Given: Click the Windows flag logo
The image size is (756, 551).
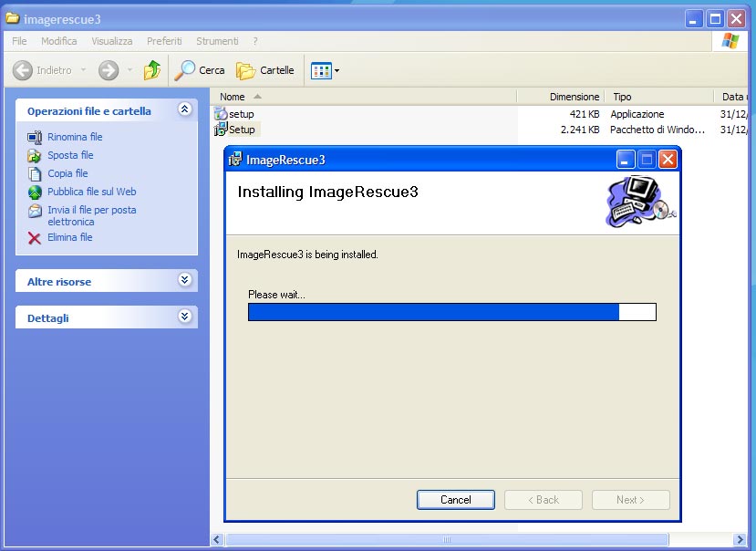Looking at the screenshot, I should point(730,41).
